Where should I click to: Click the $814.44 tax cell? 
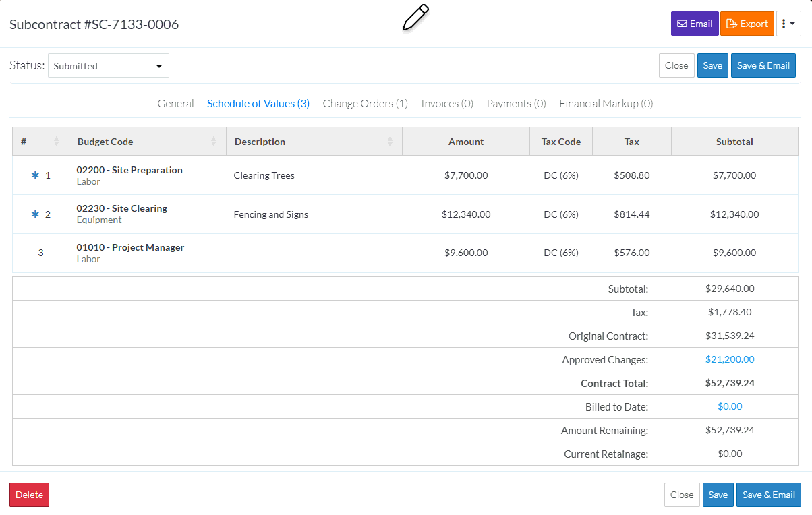click(x=632, y=214)
